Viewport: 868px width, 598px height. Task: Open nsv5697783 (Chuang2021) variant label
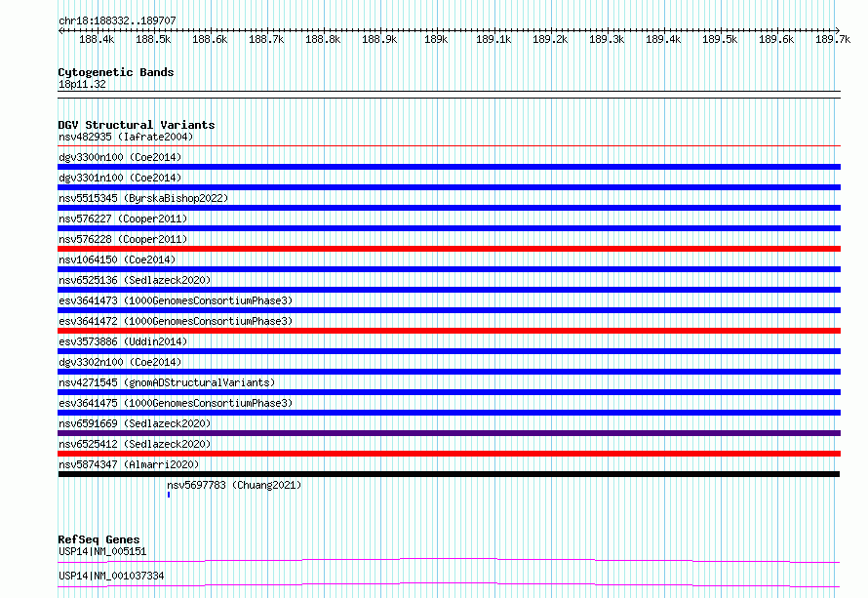click(x=234, y=485)
